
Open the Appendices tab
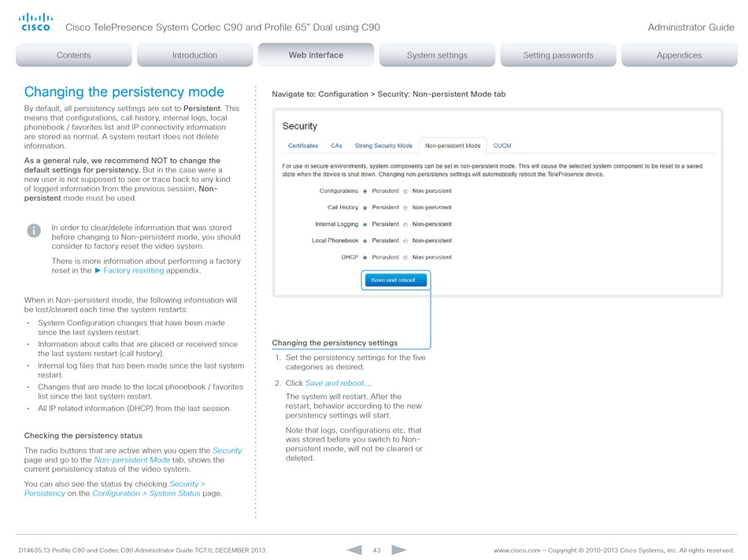point(679,55)
